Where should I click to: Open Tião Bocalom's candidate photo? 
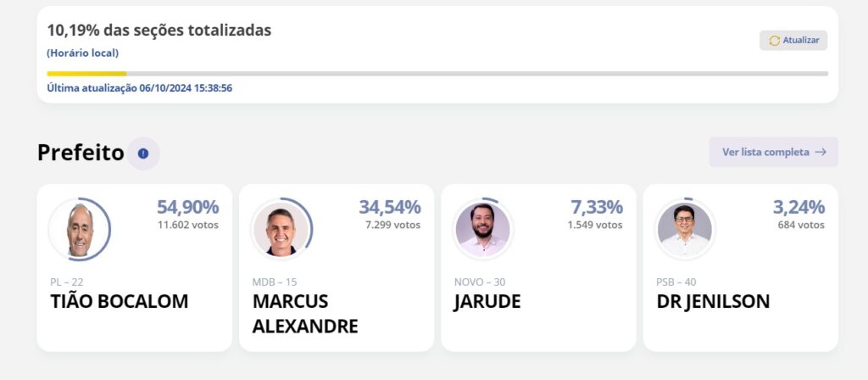pyautogui.click(x=80, y=229)
